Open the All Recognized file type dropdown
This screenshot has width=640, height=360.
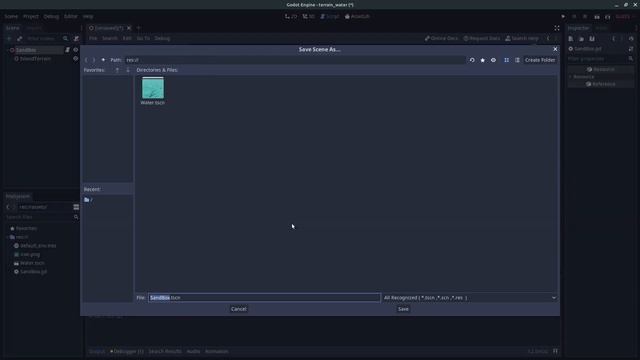point(469,298)
